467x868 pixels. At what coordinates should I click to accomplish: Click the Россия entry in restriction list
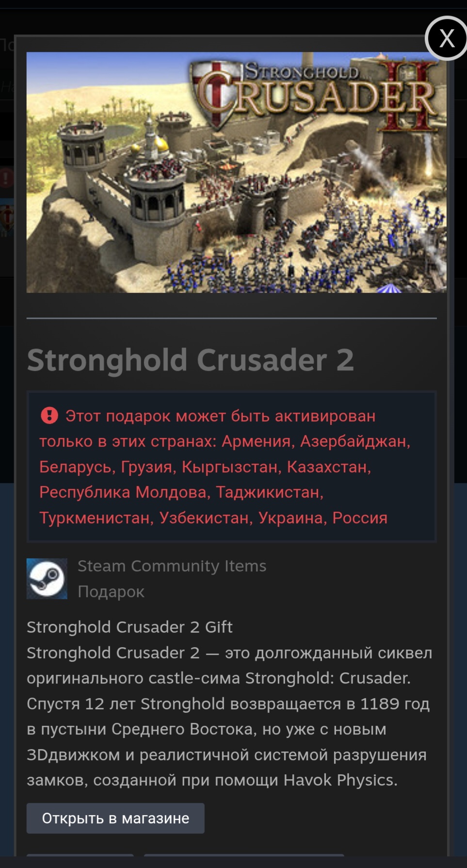click(360, 517)
